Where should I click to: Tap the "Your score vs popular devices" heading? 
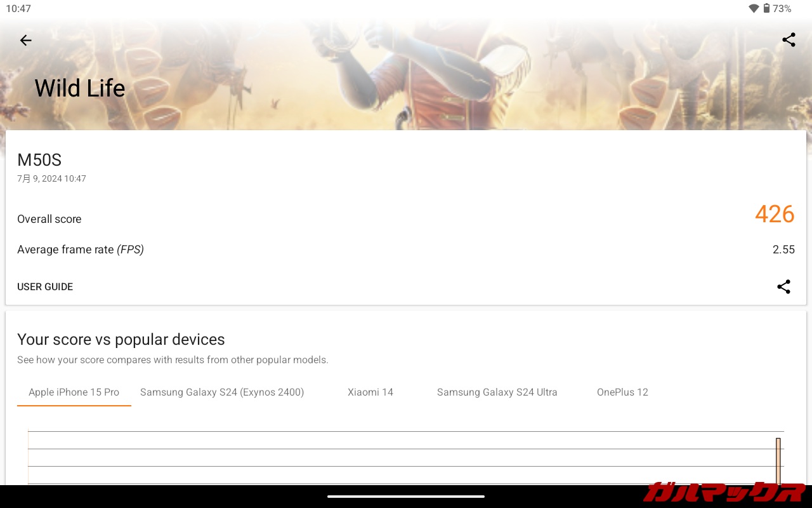coord(121,340)
